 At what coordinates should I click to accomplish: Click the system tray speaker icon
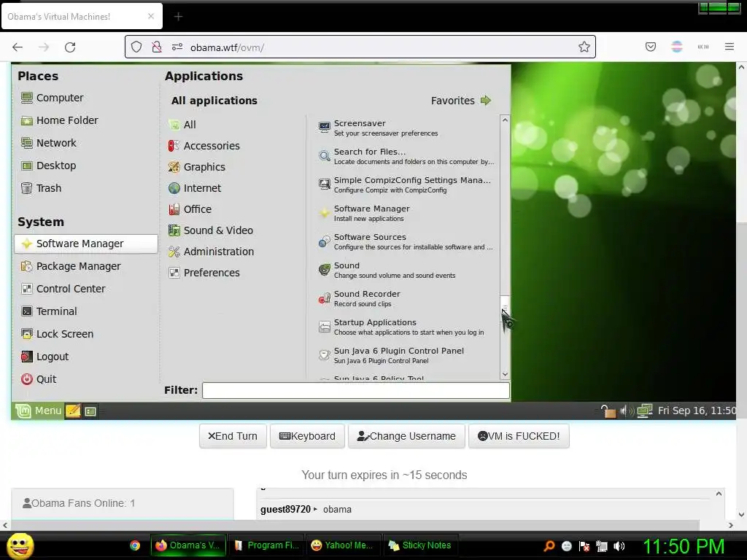coord(619,546)
